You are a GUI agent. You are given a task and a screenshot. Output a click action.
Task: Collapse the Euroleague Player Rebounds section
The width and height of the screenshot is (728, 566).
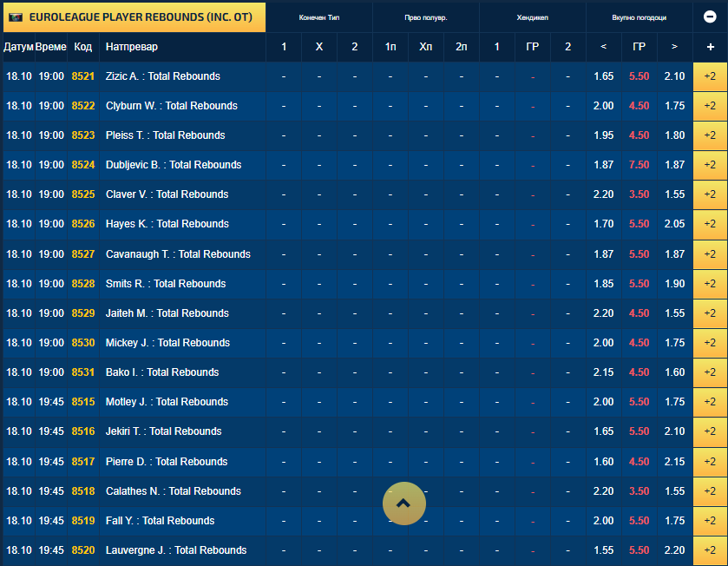point(710,16)
